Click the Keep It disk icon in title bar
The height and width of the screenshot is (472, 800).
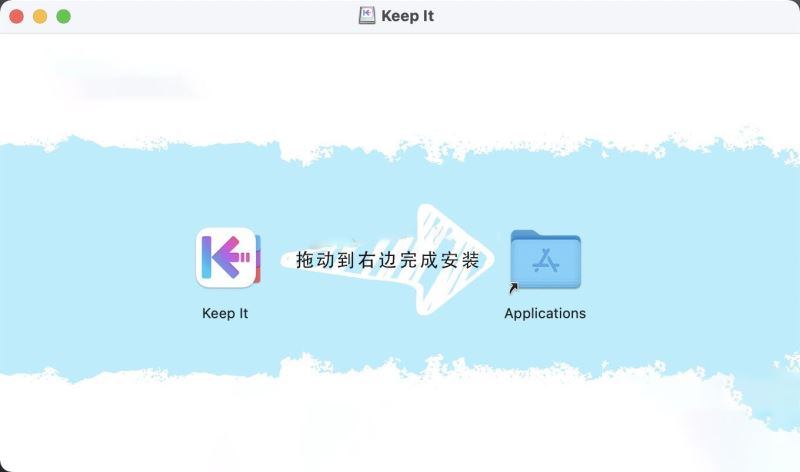coord(367,16)
